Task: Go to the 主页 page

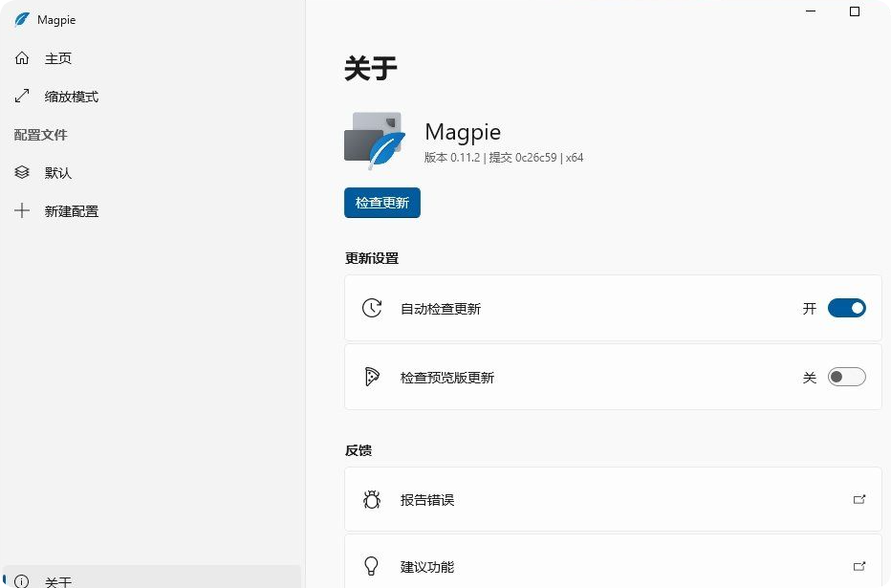Action: click(151, 58)
